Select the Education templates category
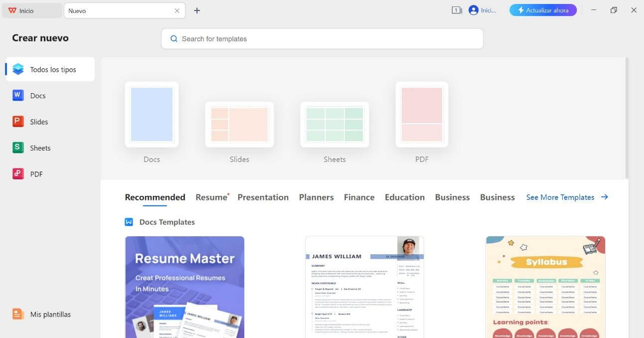Viewport: 644px width, 338px height. coord(404,197)
